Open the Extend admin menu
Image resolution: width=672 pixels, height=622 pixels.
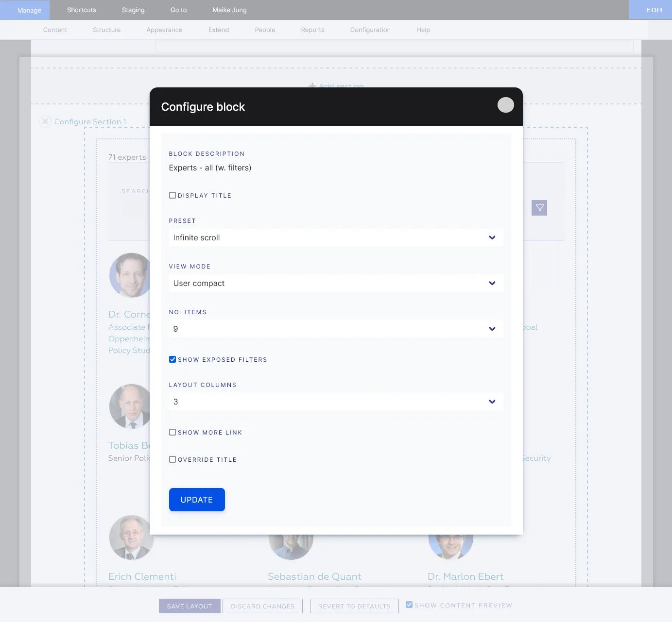pyautogui.click(x=219, y=30)
